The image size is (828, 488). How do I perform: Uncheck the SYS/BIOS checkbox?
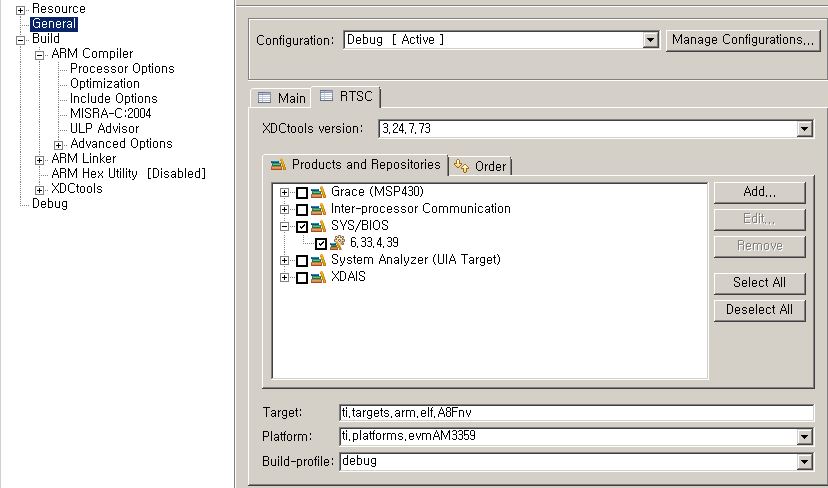(x=302, y=226)
